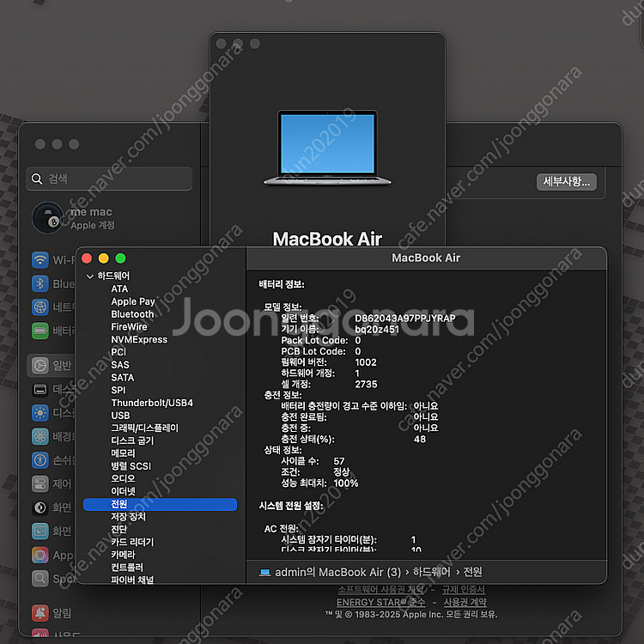This screenshot has height=644, width=644.
Task: Select SAS in hardware tree
Action: click(120, 365)
